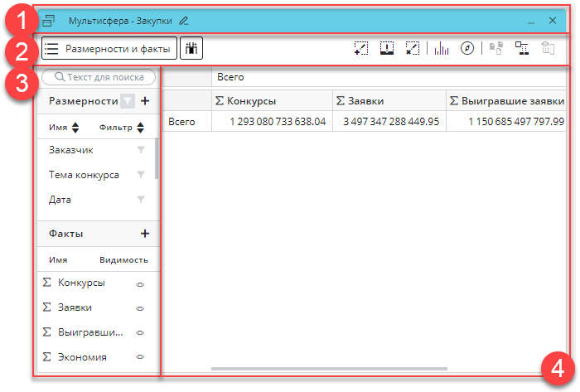Image resolution: width=580 pixels, height=392 pixels.
Task: Open the Размерности и факты panel button
Action: pos(109,50)
